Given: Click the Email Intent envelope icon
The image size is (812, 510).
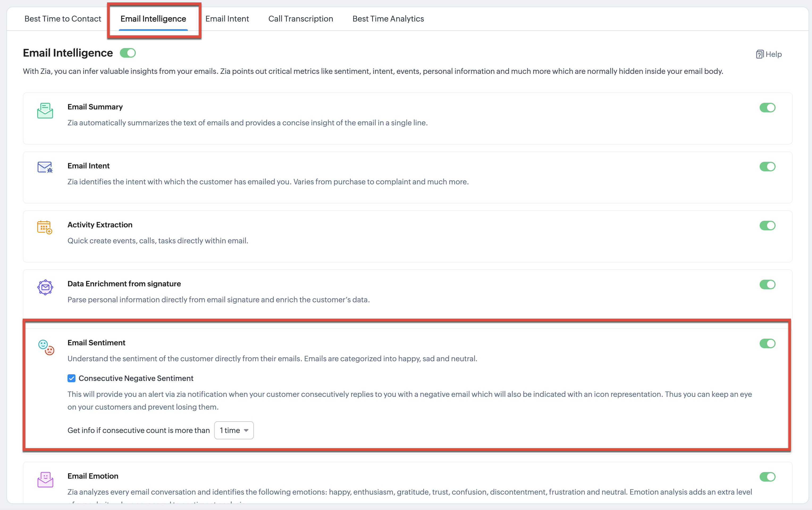Looking at the screenshot, I should coord(45,167).
